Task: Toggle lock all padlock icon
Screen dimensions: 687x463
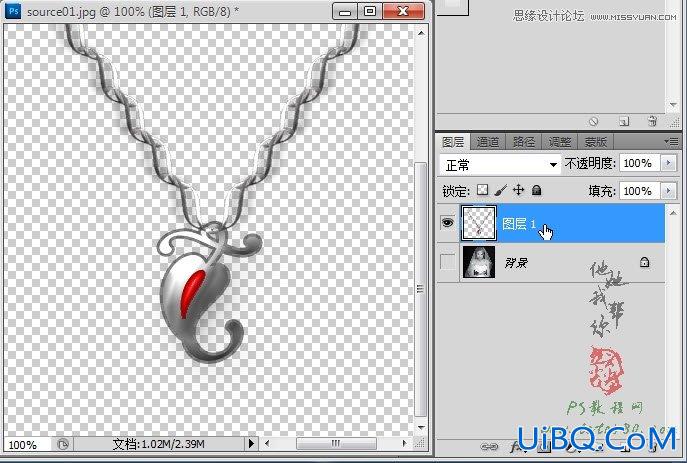Action: click(x=536, y=190)
